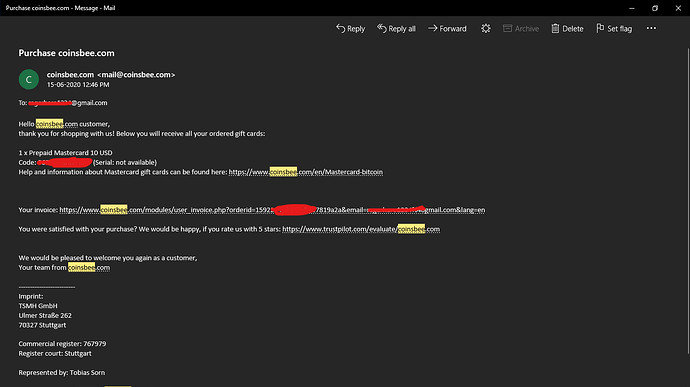The width and height of the screenshot is (690, 387).
Task: Choose Reply all in the toolbar
Action: coord(396,29)
